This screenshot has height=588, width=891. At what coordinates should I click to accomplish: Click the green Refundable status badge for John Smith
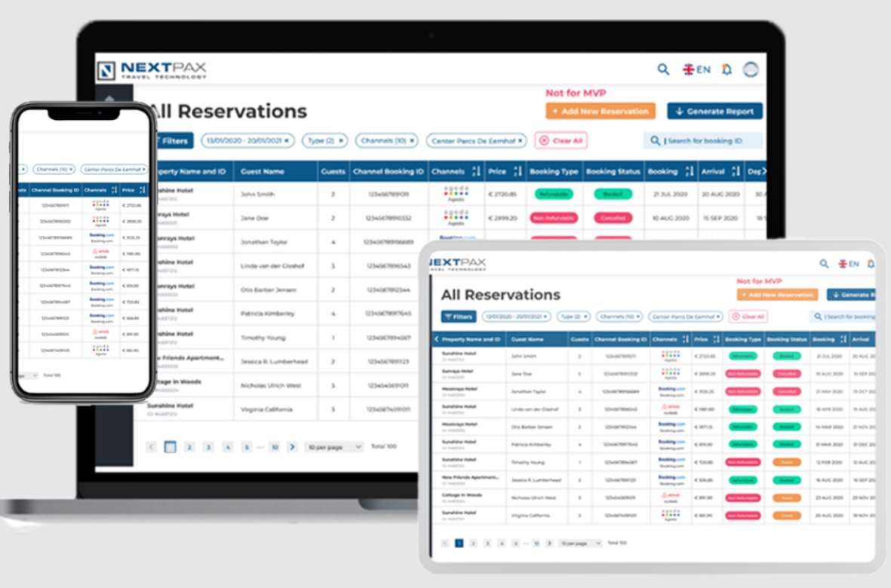tap(553, 194)
